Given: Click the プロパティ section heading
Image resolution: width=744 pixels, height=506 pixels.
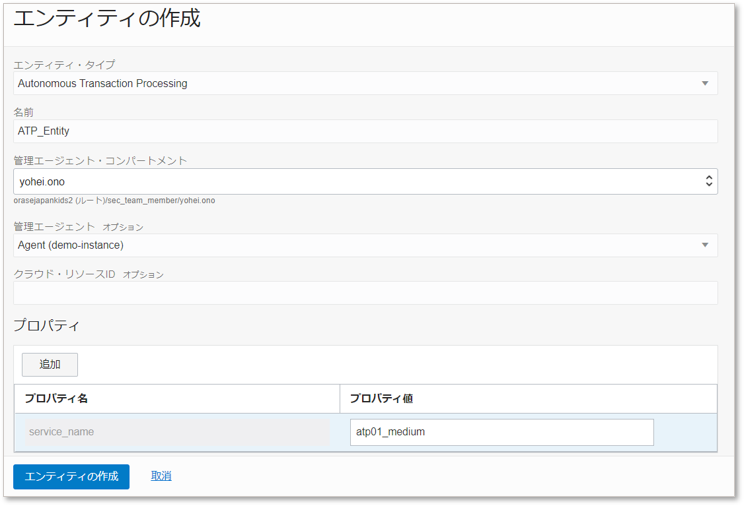Looking at the screenshot, I should 46,326.
